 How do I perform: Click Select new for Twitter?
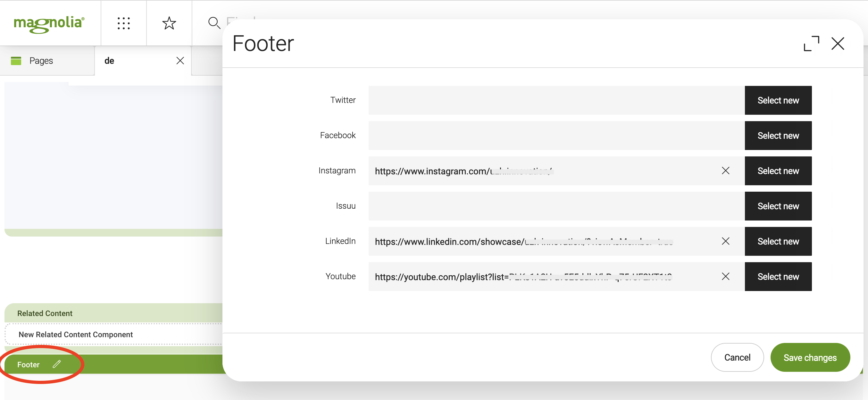tap(778, 100)
